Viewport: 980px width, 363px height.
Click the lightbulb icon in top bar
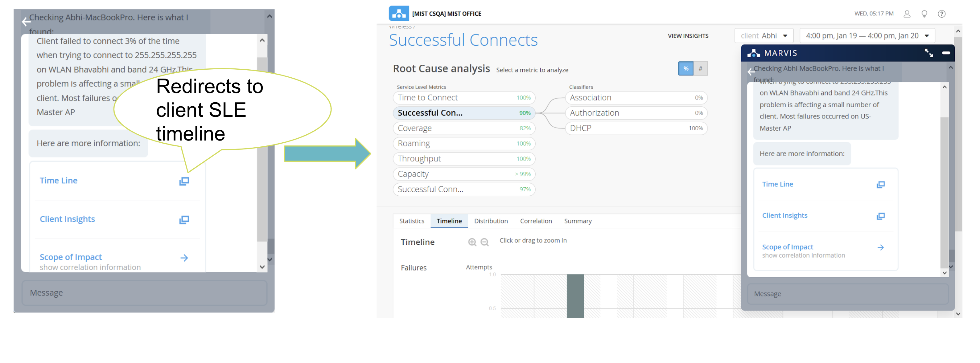coord(924,14)
